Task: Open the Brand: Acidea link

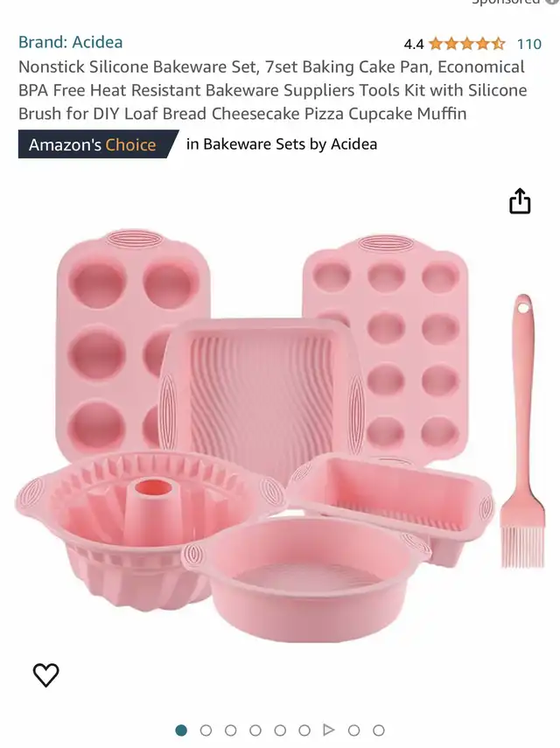Action: [x=71, y=42]
